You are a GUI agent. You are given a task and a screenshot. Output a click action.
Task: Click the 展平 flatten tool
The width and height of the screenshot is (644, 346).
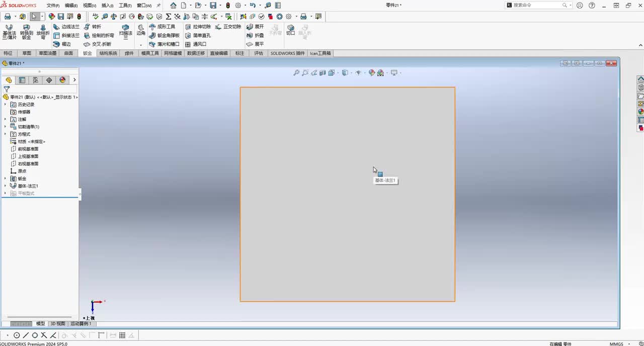point(255,44)
